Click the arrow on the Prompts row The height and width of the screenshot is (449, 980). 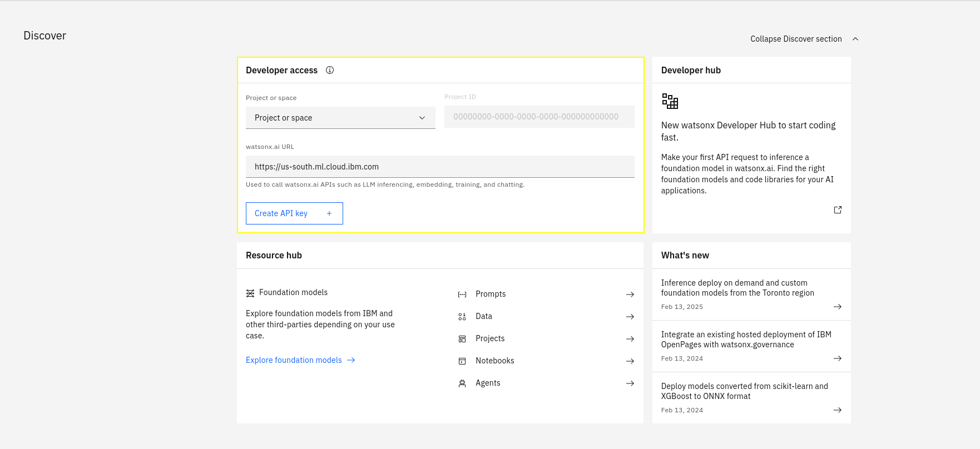click(x=630, y=295)
